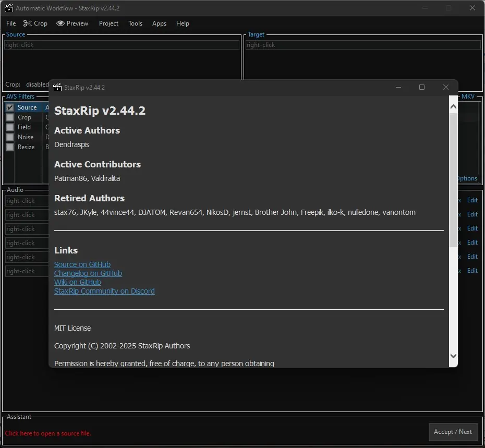The image size is (485, 448).
Task: Click the red 'Click here to open a source file' text
Action: coord(48,433)
